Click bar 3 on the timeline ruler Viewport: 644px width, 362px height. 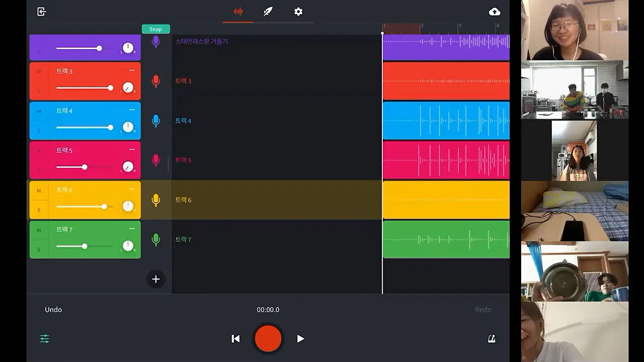[460, 26]
